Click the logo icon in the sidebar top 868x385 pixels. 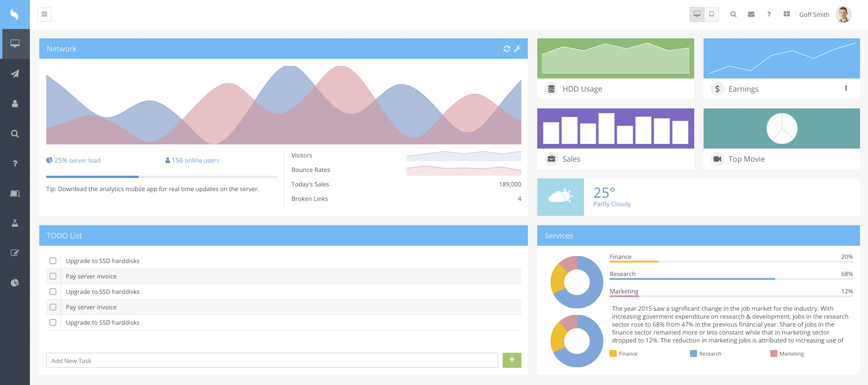pyautogui.click(x=14, y=14)
